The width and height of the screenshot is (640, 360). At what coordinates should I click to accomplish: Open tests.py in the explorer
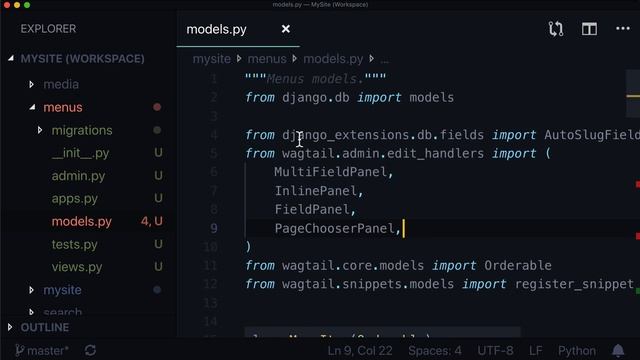75,244
